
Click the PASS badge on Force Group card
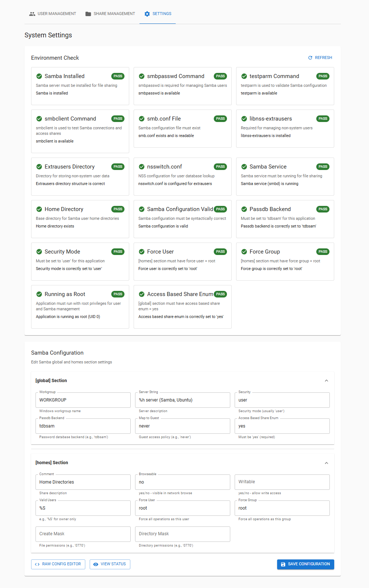pyautogui.click(x=323, y=252)
